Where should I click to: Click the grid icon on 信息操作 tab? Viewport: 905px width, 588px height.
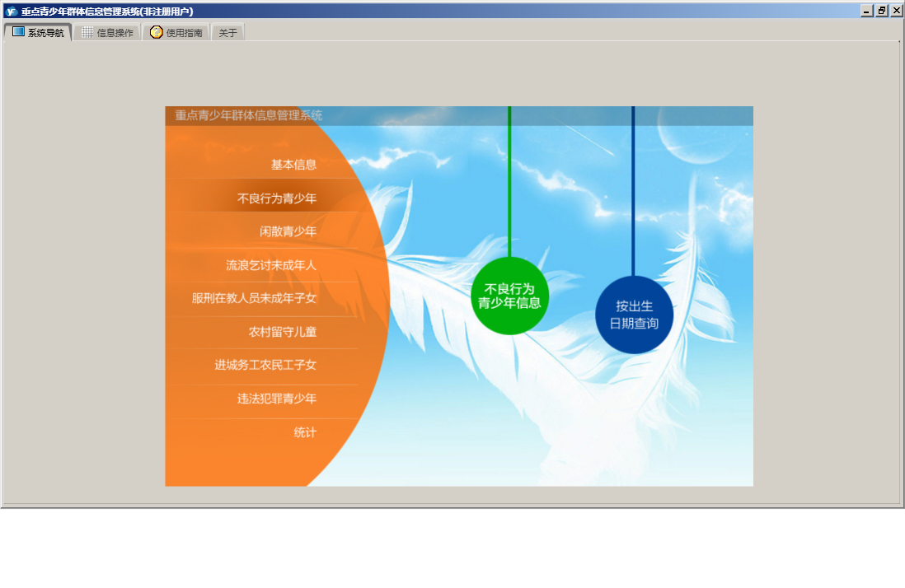point(87,32)
